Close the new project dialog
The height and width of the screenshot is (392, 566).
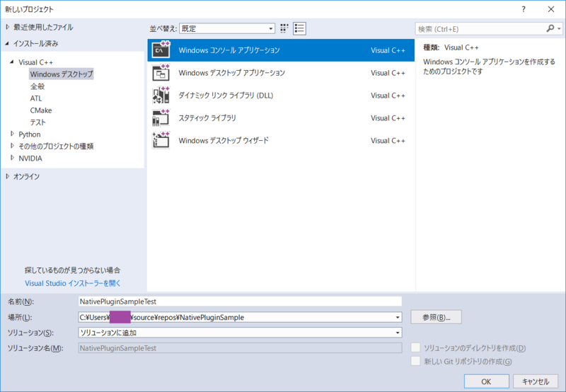tap(551, 9)
